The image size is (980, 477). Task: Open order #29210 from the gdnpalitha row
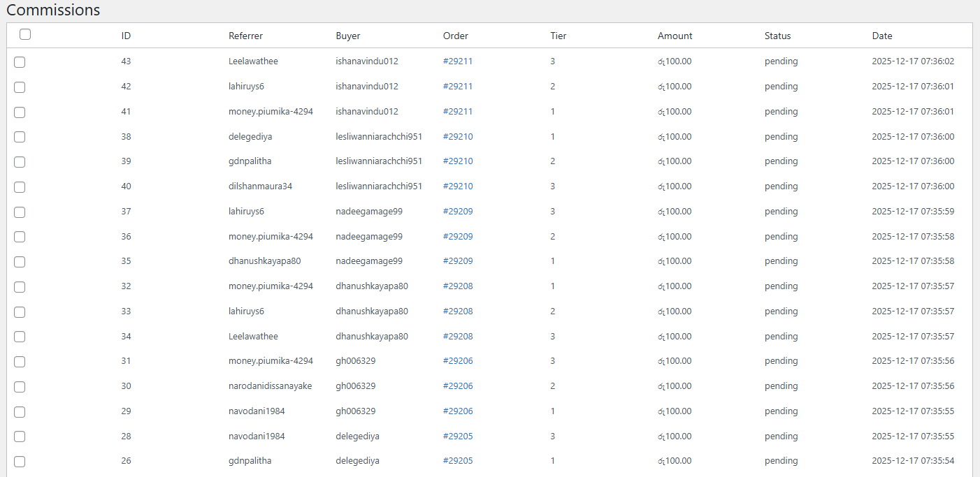[x=458, y=161]
